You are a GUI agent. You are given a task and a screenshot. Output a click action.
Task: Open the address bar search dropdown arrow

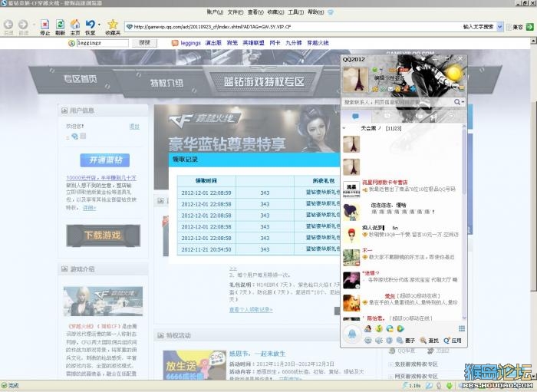pyautogui.click(x=499, y=27)
